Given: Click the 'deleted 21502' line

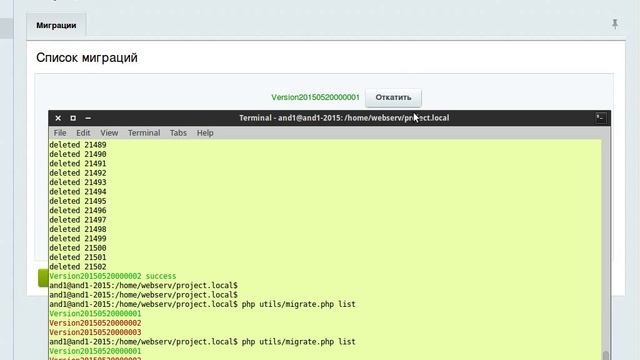Looking at the screenshot, I should pos(78,267).
